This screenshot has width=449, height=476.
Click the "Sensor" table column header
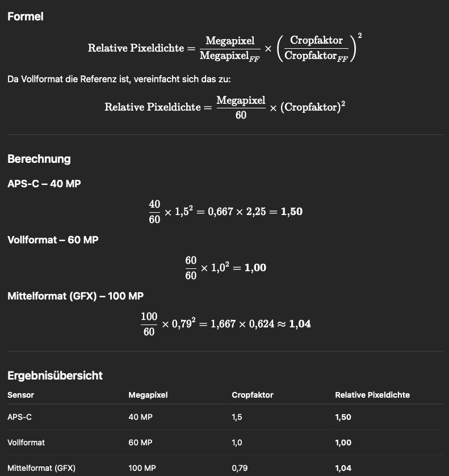tap(21, 395)
